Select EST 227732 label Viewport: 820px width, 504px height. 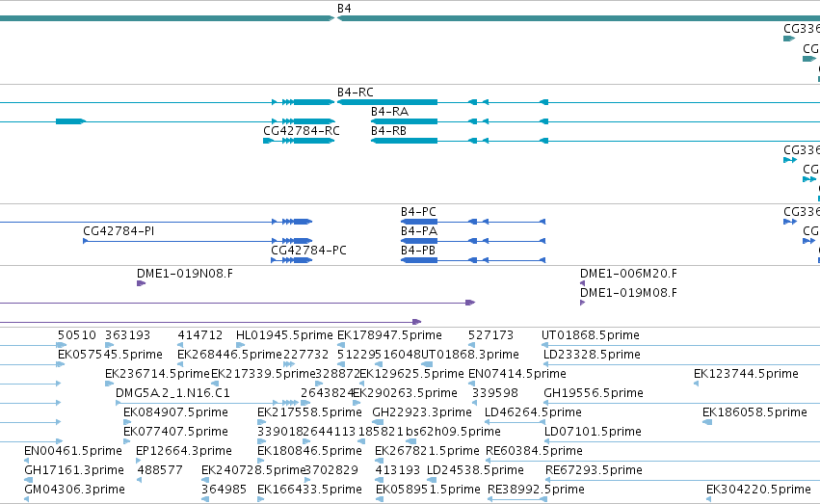click(305, 355)
